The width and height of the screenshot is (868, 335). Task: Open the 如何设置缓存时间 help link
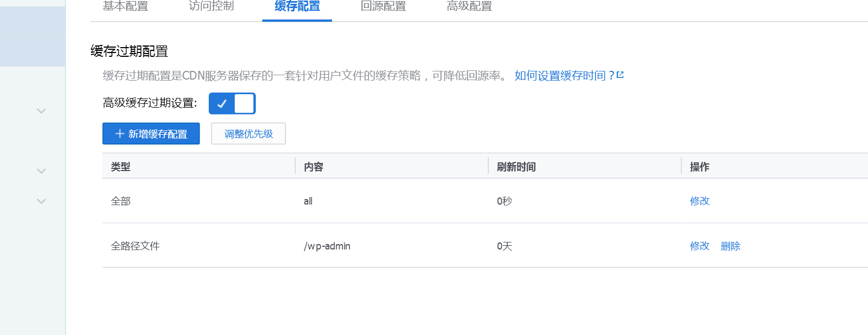coord(565,76)
